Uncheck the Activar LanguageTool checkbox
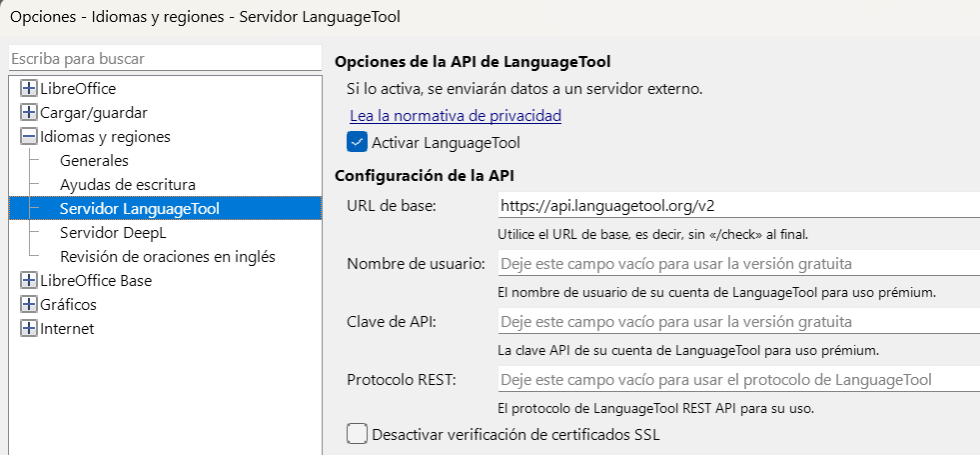This screenshot has height=455, width=980. pos(357,142)
